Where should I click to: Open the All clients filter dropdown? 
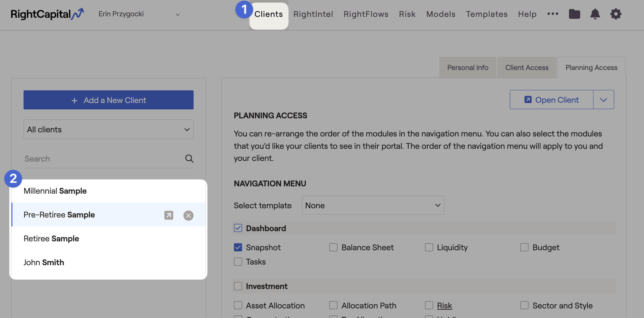pyautogui.click(x=108, y=129)
